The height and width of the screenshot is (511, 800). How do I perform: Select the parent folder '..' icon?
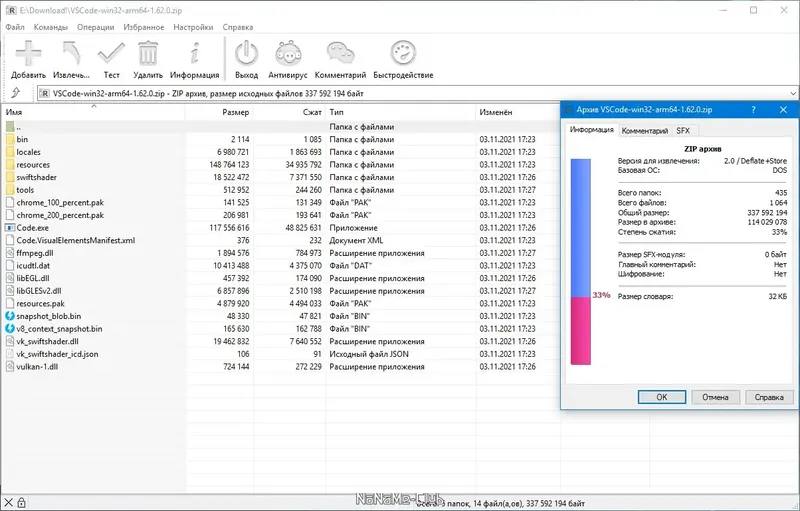10,126
